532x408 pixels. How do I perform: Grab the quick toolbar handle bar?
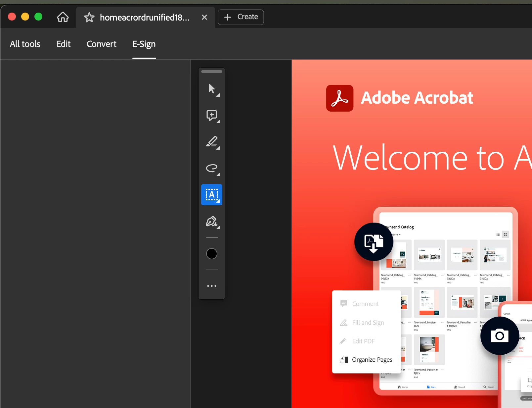212,72
